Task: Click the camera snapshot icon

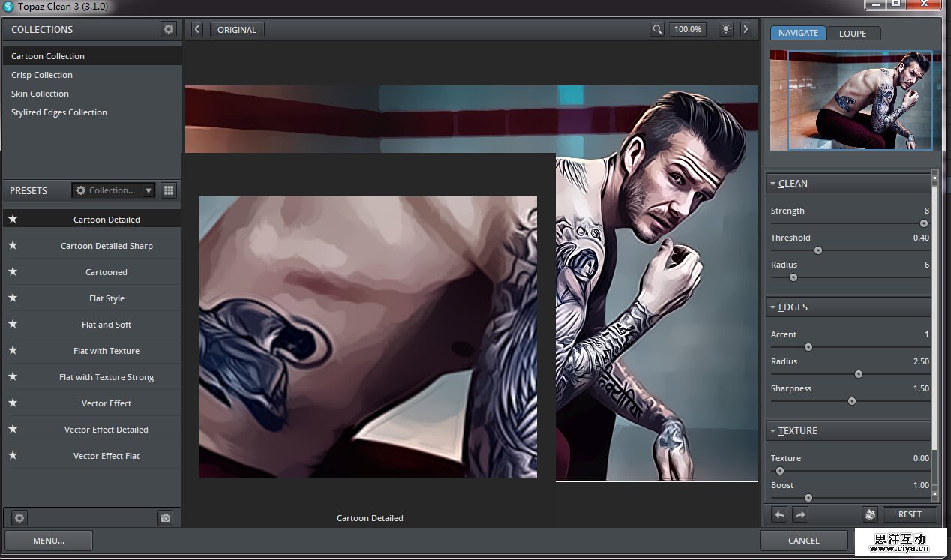Action: pyautogui.click(x=165, y=517)
